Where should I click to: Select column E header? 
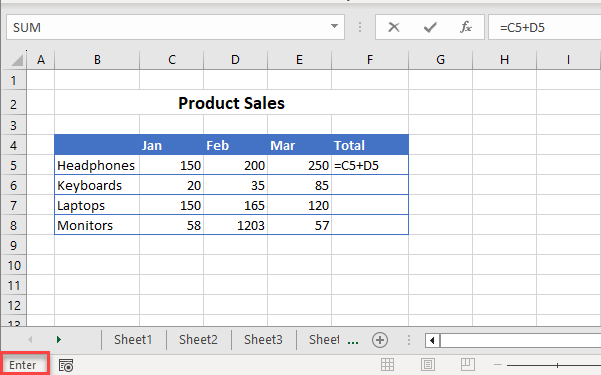click(299, 60)
